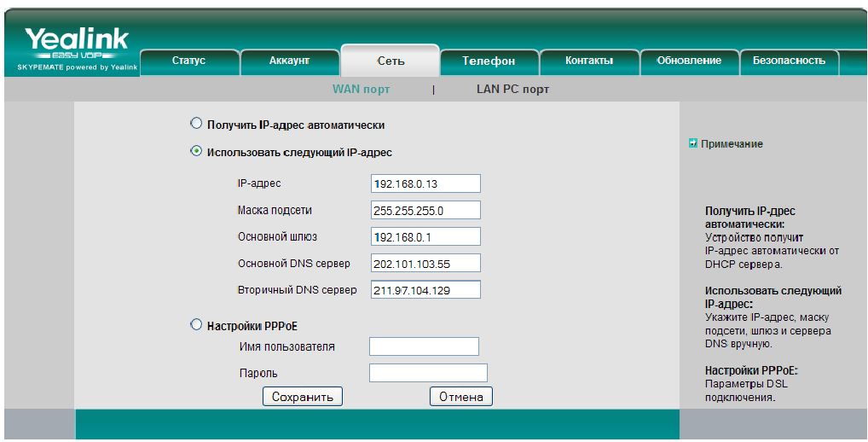Choose the Настройки PPPoE radio button
Screen dimensions: 868x442
click(196, 325)
